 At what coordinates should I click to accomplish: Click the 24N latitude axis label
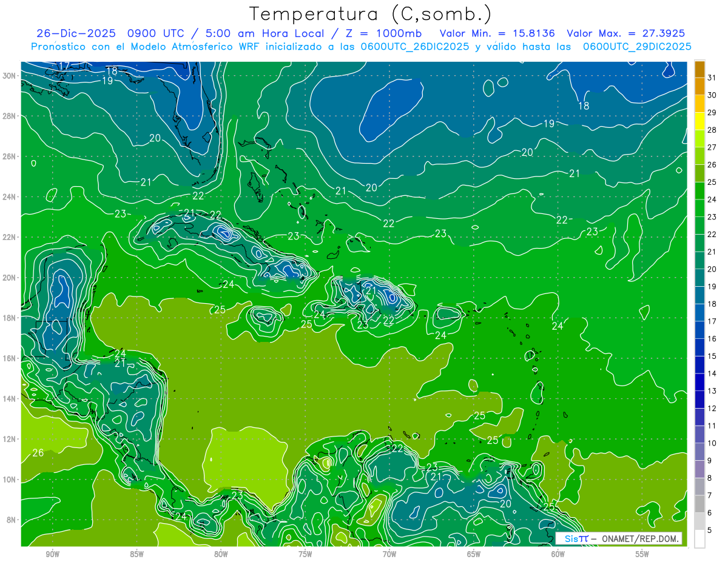coord(10,197)
